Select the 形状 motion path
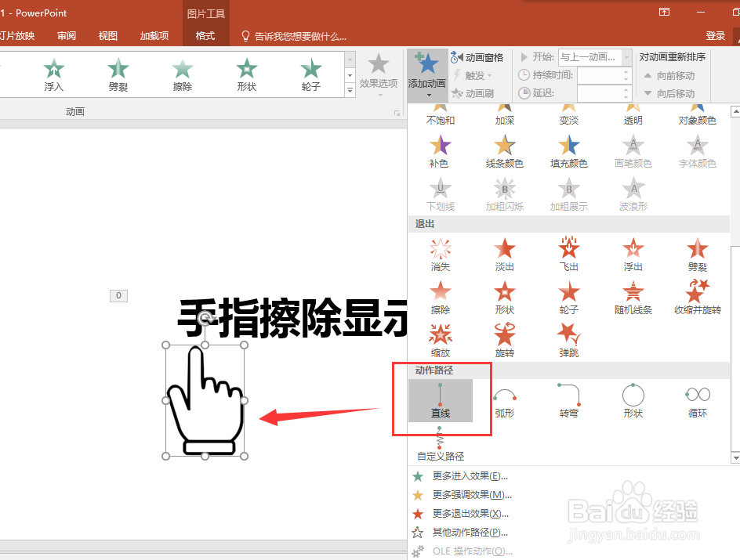The image size is (740, 560). coord(633,401)
